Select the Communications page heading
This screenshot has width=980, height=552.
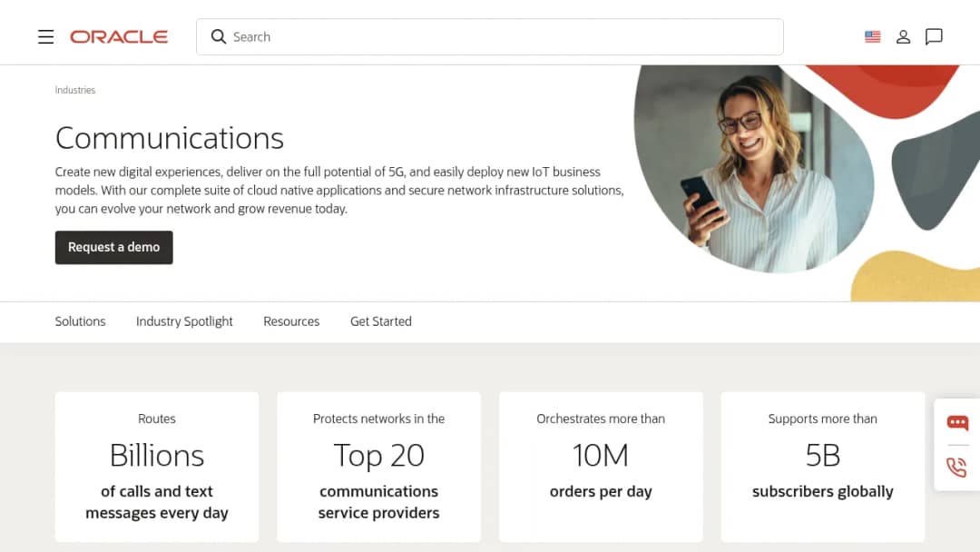tap(170, 138)
